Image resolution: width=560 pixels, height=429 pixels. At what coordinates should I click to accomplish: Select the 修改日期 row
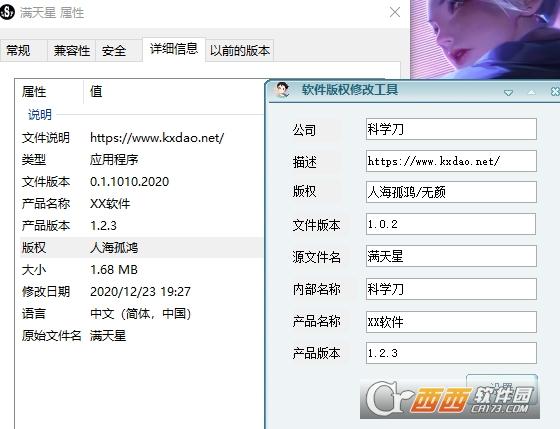(141, 292)
